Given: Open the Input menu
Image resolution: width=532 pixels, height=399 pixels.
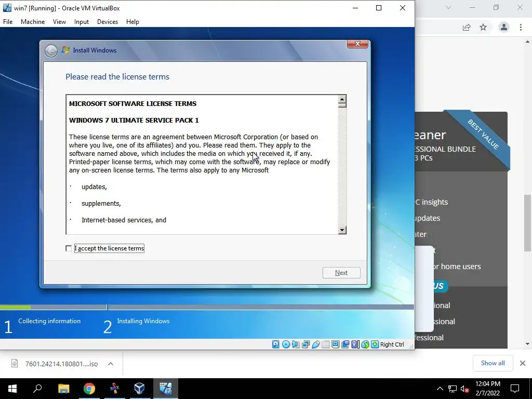Looking at the screenshot, I should [82, 22].
